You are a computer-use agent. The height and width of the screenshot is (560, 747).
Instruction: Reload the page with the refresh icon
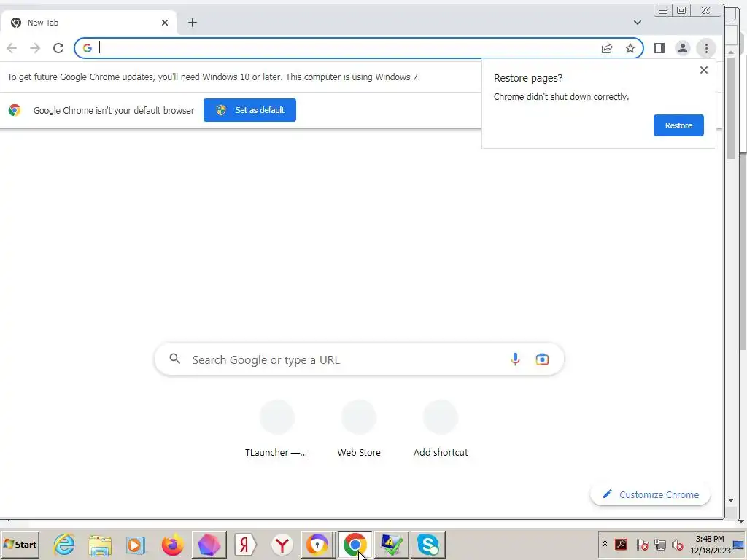point(58,48)
